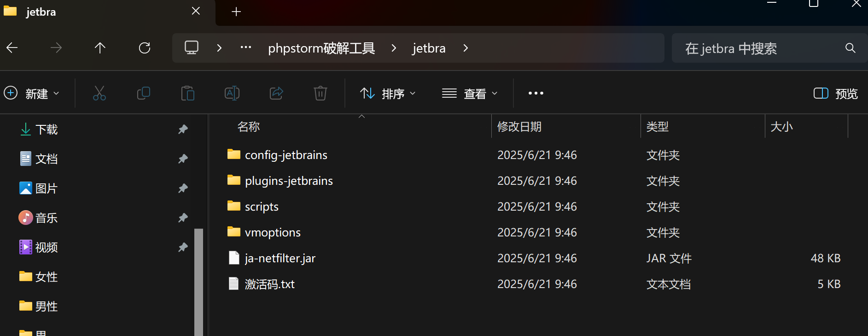The width and height of the screenshot is (868, 336).
Task: Unpin 图片 using its pin icon
Action: pos(183,188)
